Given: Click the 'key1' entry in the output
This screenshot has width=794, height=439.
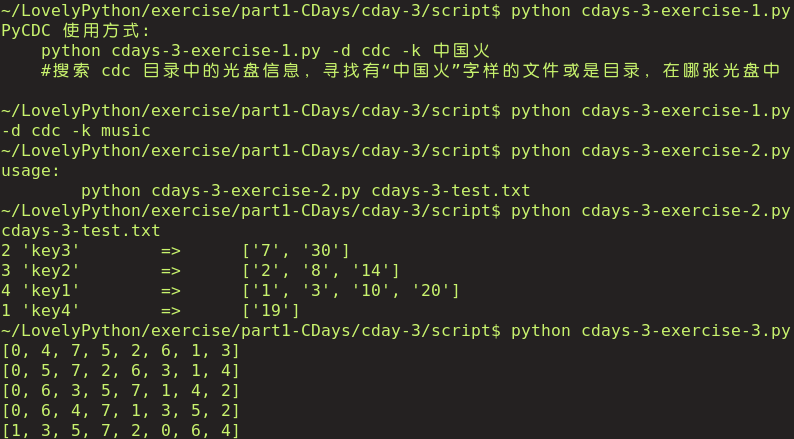Looking at the screenshot, I should tap(50, 291).
